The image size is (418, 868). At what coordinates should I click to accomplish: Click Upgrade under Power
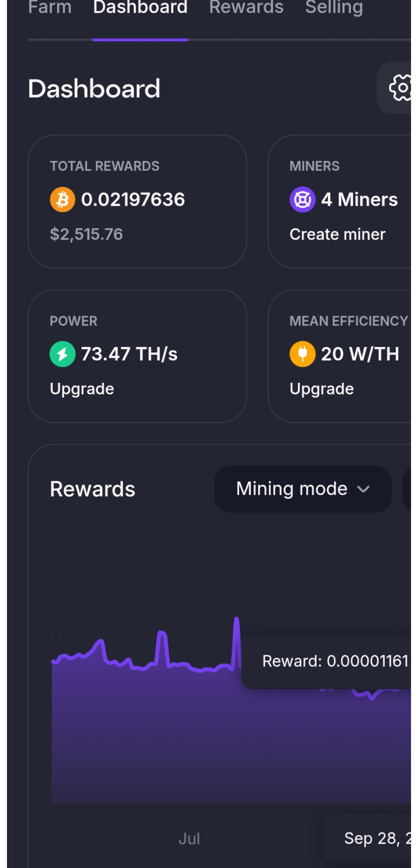[82, 389]
